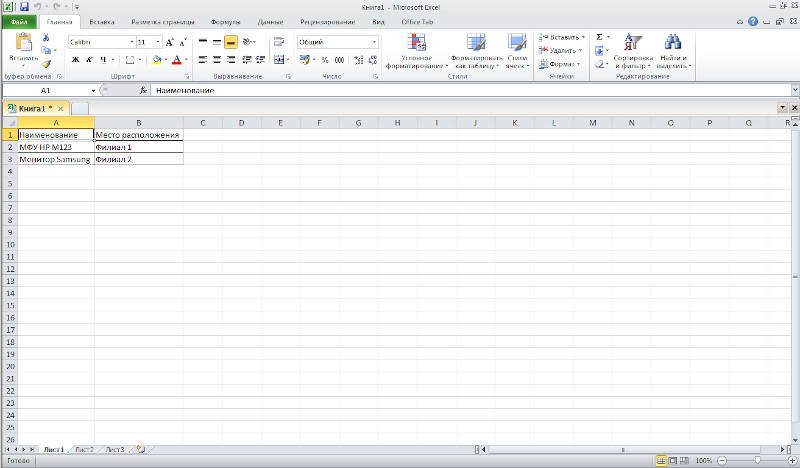Toggle middle vertical alignment button
This screenshot has width=800, height=468.
217,42
